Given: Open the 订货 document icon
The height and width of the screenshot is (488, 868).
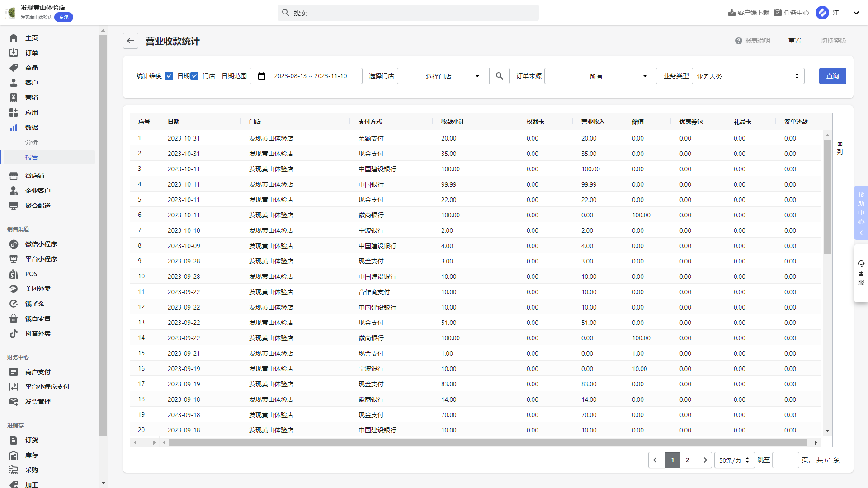Looking at the screenshot, I should [14, 440].
